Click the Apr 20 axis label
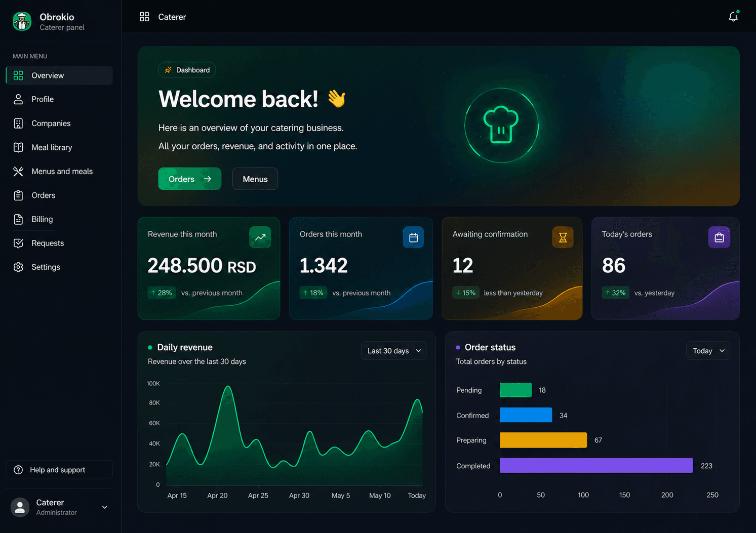Viewport: 756px width, 533px height. click(217, 496)
